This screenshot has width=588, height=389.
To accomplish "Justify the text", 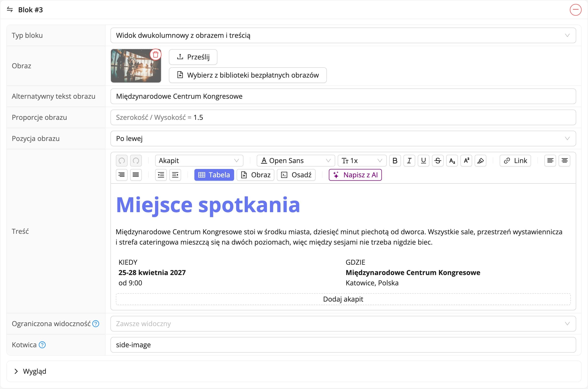I will point(136,175).
